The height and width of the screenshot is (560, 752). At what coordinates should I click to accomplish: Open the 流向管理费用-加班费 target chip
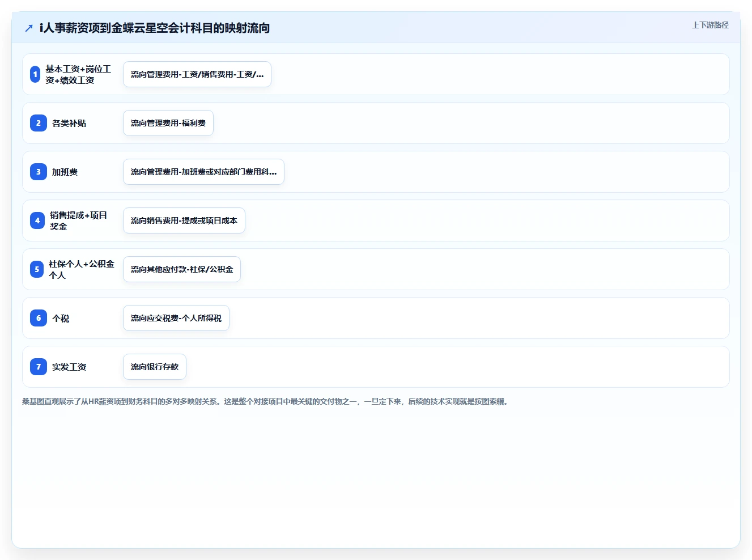pos(203,172)
